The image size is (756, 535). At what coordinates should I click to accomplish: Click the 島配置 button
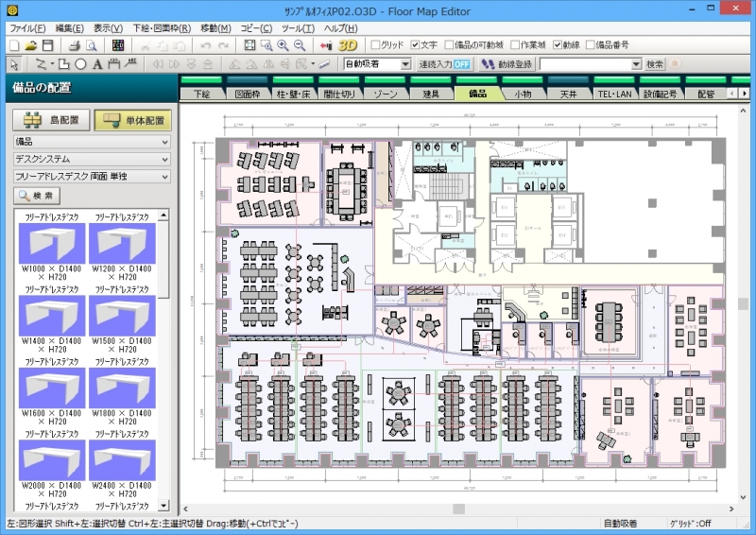pyautogui.click(x=51, y=120)
